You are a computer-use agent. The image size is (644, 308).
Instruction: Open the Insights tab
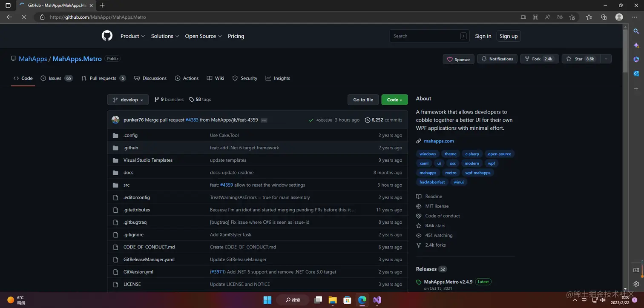pyautogui.click(x=278, y=78)
